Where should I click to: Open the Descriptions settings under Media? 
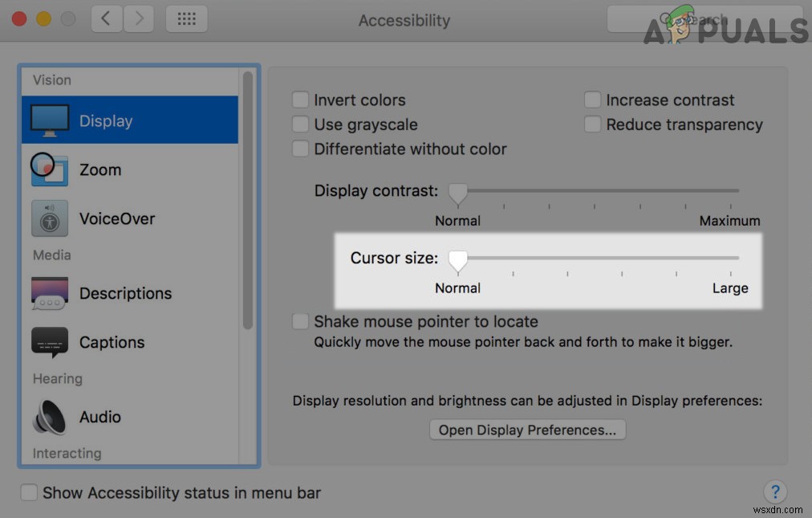124,293
